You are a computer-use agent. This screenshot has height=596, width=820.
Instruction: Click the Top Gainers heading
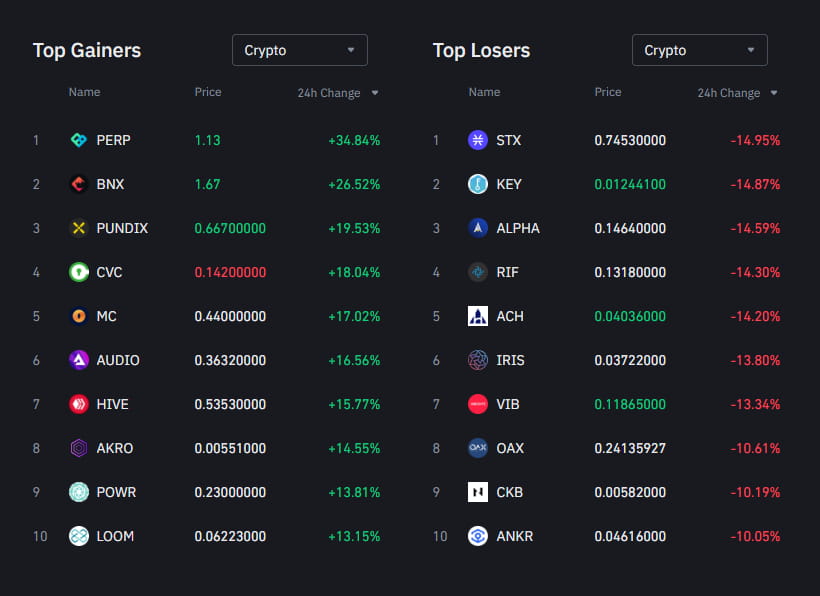click(x=87, y=51)
